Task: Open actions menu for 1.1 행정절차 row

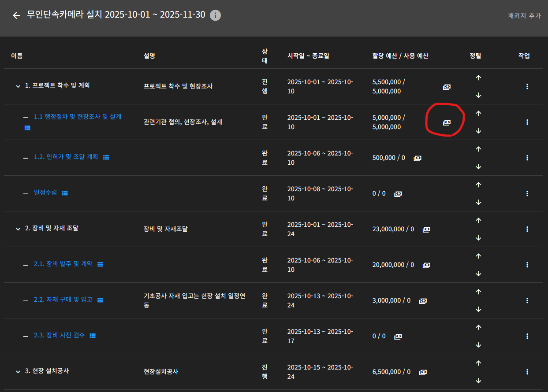Action: [527, 122]
